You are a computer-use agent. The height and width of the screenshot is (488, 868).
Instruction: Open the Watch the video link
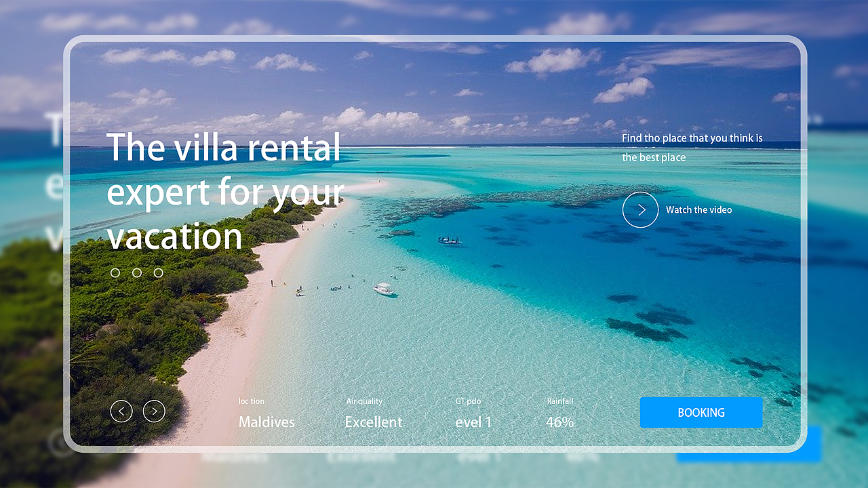click(699, 210)
